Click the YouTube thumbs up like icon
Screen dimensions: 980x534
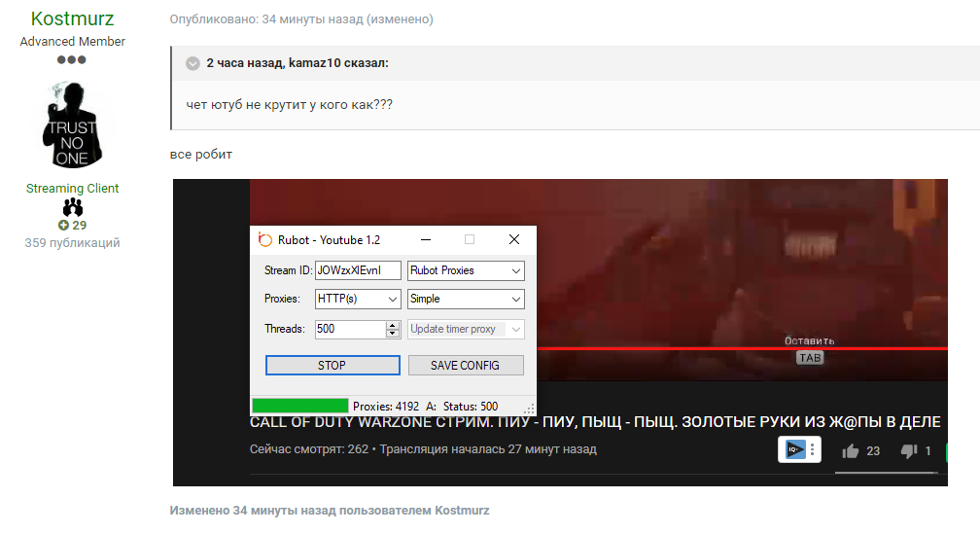851,451
